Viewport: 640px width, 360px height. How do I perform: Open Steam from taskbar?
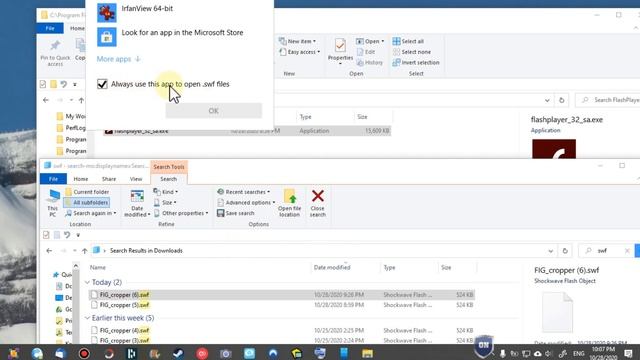pyautogui.click(x=178, y=353)
